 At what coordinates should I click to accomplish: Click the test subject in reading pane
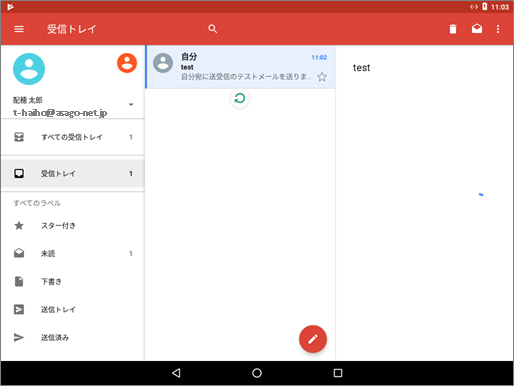pos(361,68)
